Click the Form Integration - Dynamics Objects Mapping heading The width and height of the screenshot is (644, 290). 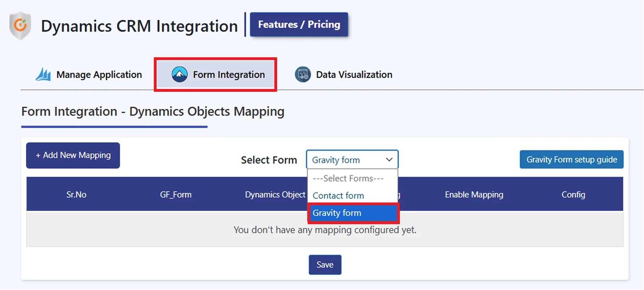click(153, 111)
